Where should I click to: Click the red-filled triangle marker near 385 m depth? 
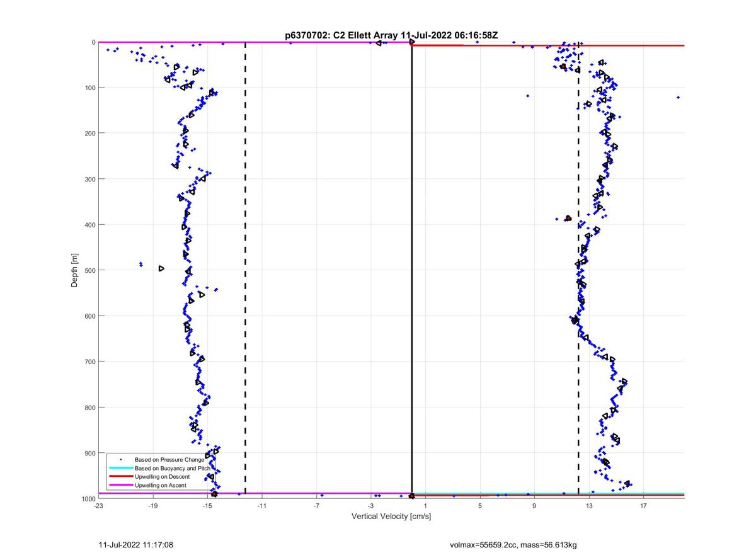point(568,219)
